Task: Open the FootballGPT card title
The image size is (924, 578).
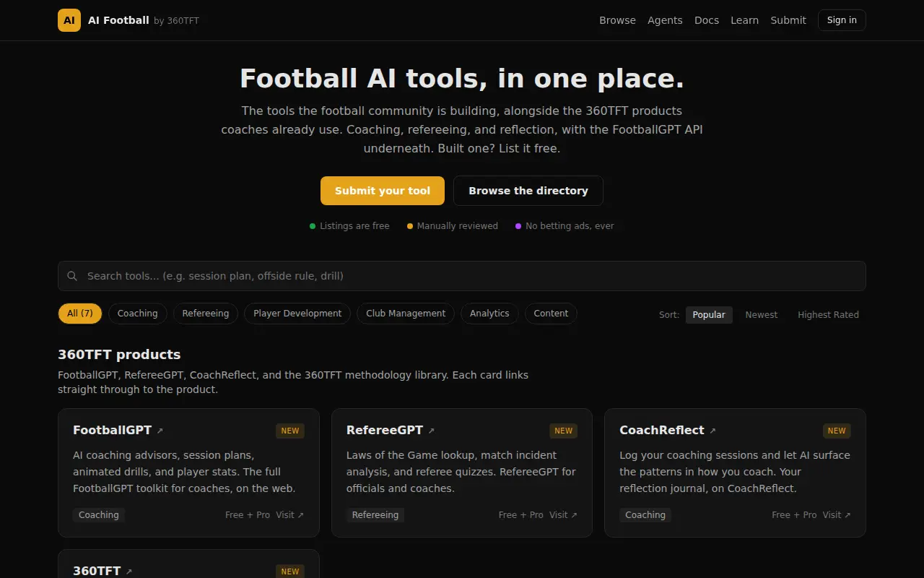Action: [x=113, y=430]
